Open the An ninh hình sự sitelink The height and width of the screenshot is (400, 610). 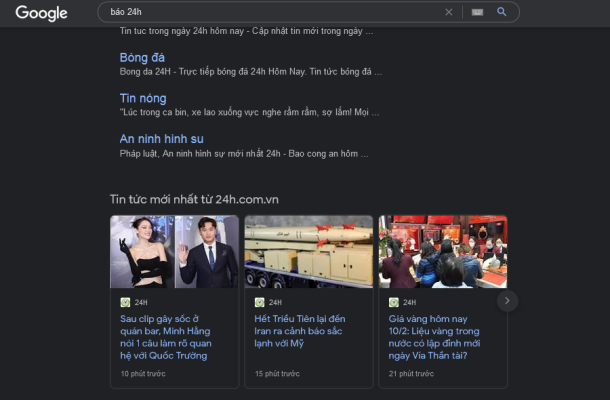161,139
